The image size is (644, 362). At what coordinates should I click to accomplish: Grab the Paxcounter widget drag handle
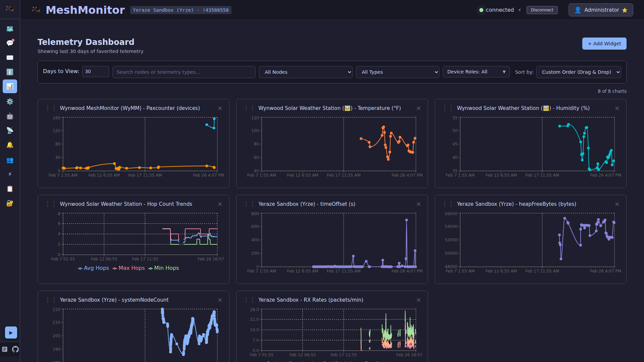click(x=51, y=108)
